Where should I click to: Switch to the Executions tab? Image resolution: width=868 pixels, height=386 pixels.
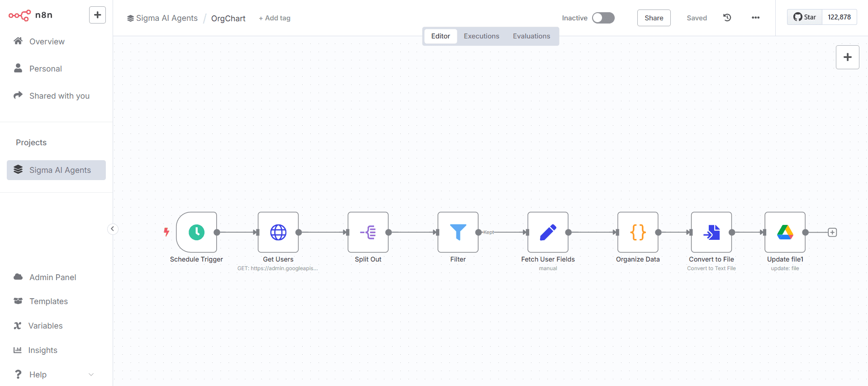[x=481, y=36]
